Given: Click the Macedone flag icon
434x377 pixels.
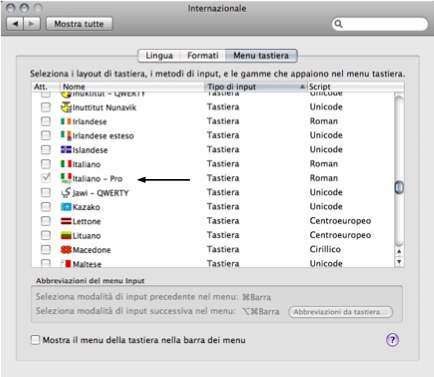Looking at the screenshot, I should click(x=66, y=250).
